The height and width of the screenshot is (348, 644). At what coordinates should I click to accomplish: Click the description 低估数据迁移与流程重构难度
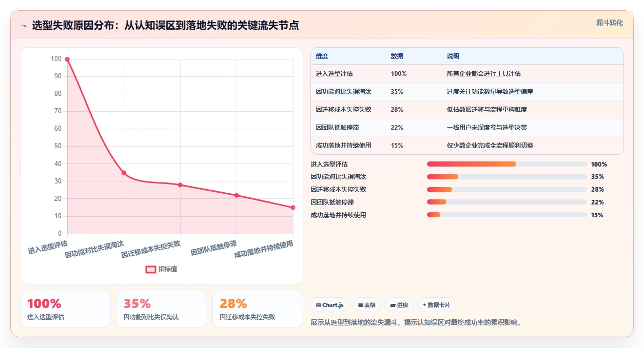(x=487, y=110)
